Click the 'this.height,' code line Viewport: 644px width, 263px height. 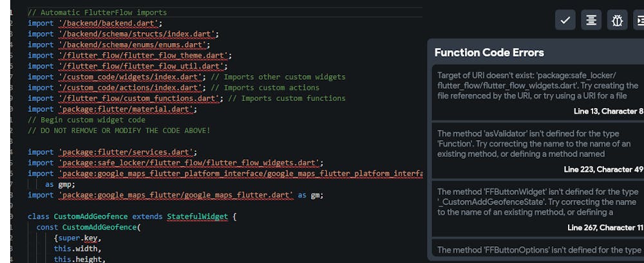click(x=80, y=259)
